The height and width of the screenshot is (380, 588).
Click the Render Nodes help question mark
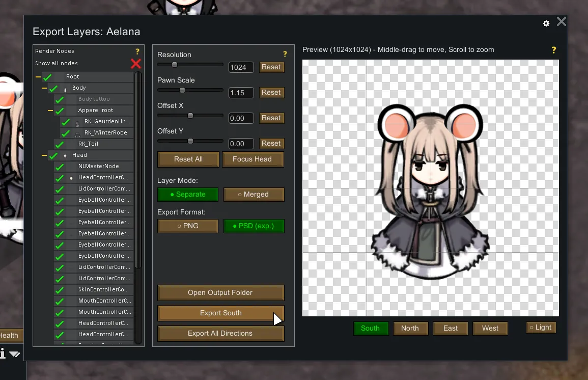tap(137, 51)
